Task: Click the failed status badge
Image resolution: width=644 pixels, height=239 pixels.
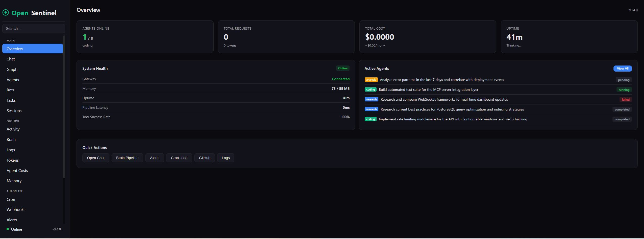Action: pyautogui.click(x=626, y=99)
